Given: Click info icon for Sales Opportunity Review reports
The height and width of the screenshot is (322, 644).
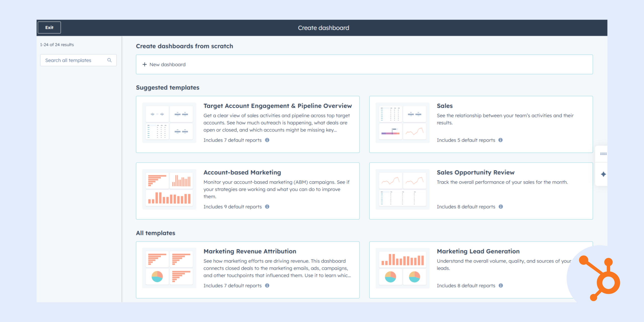Looking at the screenshot, I should click(501, 207).
